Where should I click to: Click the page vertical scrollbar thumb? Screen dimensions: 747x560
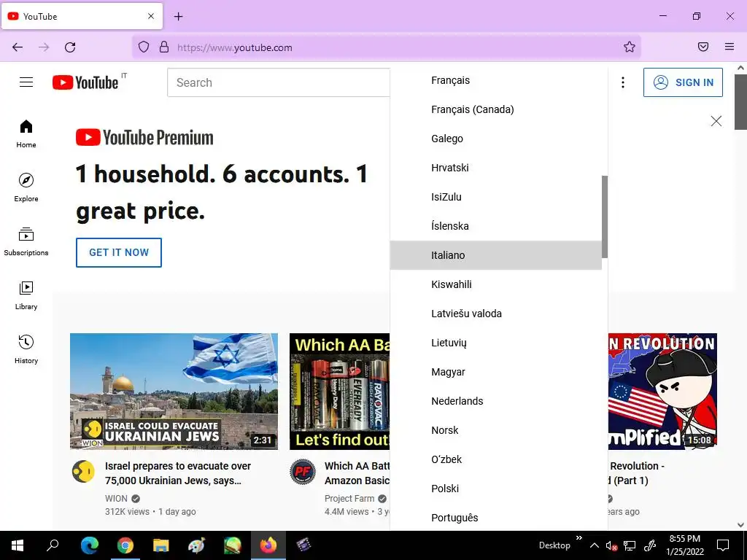[740, 102]
